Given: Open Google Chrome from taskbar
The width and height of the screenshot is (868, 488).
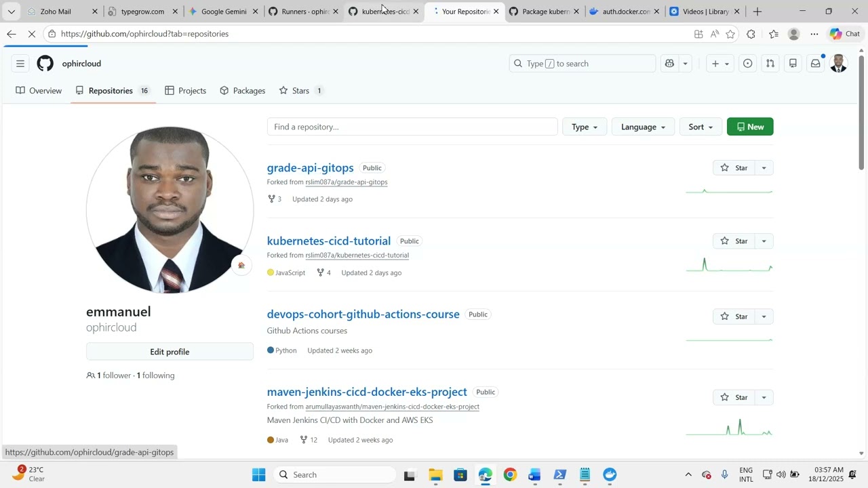Looking at the screenshot, I should click(x=510, y=475).
